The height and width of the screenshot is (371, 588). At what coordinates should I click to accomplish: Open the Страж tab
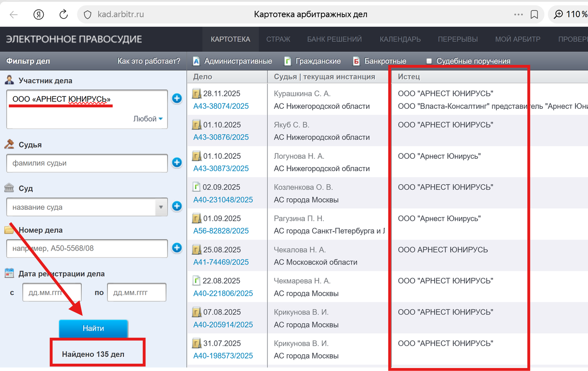pyautogui.click(x=278, y=39)
